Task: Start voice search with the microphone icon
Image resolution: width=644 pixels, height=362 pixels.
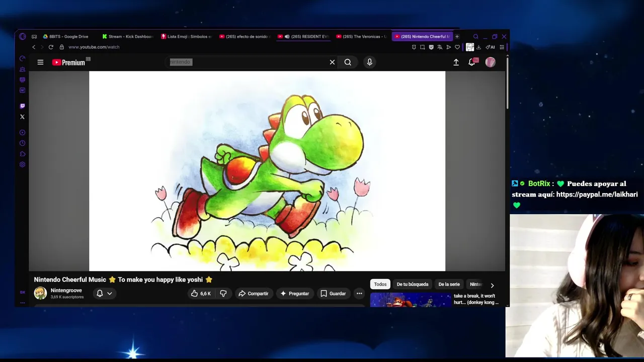Action: click(x=369, y=62)
